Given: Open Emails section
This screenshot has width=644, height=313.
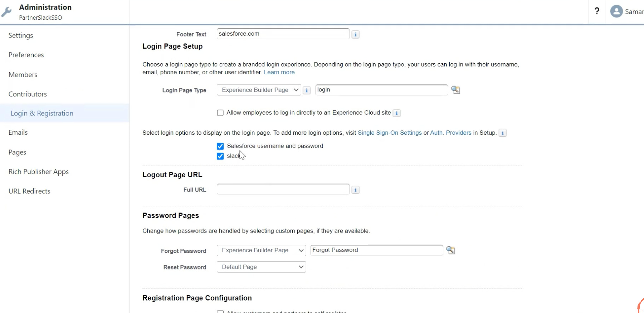Looking at the screenshot, I should coord(18,132).
